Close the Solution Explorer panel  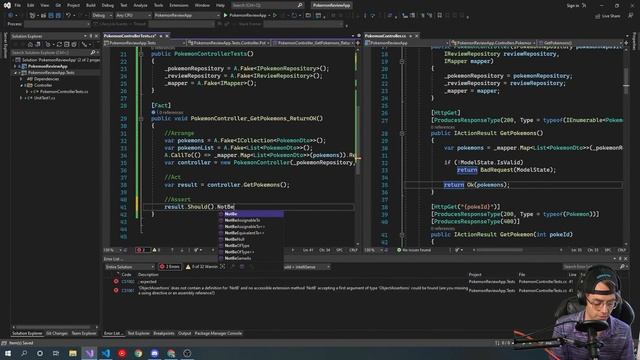tap(96, 36)
